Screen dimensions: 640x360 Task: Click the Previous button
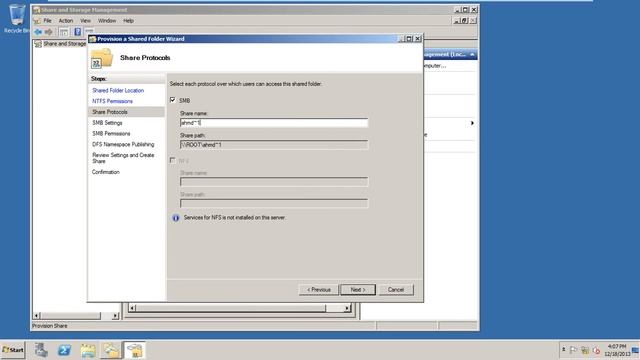coord(318,289)
